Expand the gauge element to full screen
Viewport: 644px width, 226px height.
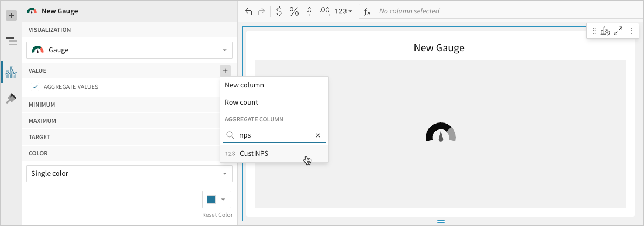pyautogui.click(x=618, y=31)
